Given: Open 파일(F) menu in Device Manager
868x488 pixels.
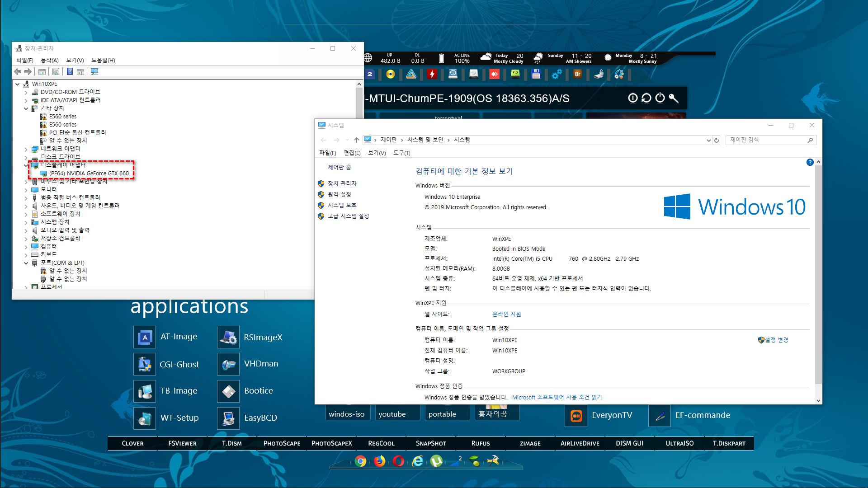Looking at the screenshot, I should [24, 60].
